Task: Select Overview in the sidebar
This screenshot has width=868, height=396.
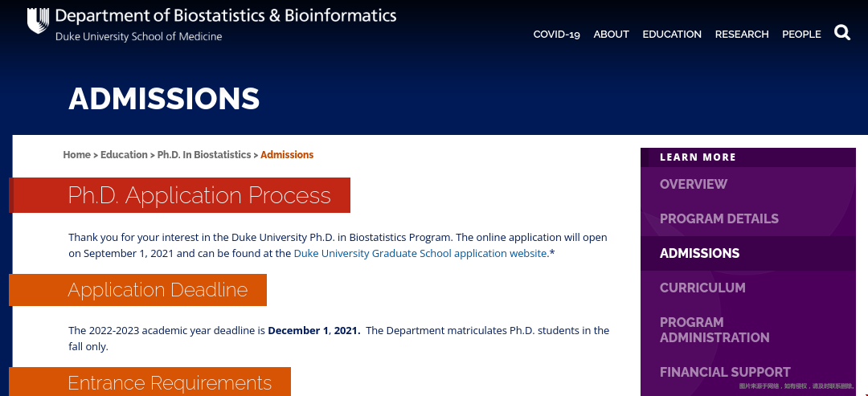Action: (694, 185)
